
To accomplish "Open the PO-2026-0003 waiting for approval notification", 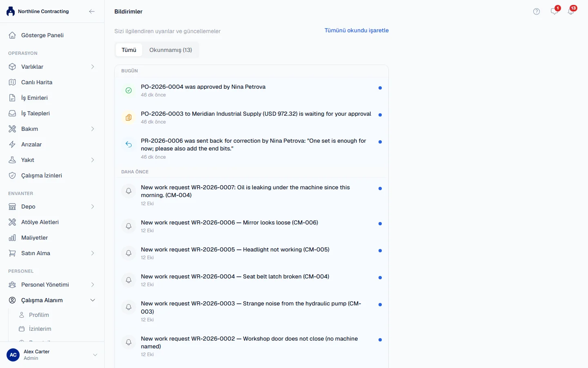I will pos(252,118).
